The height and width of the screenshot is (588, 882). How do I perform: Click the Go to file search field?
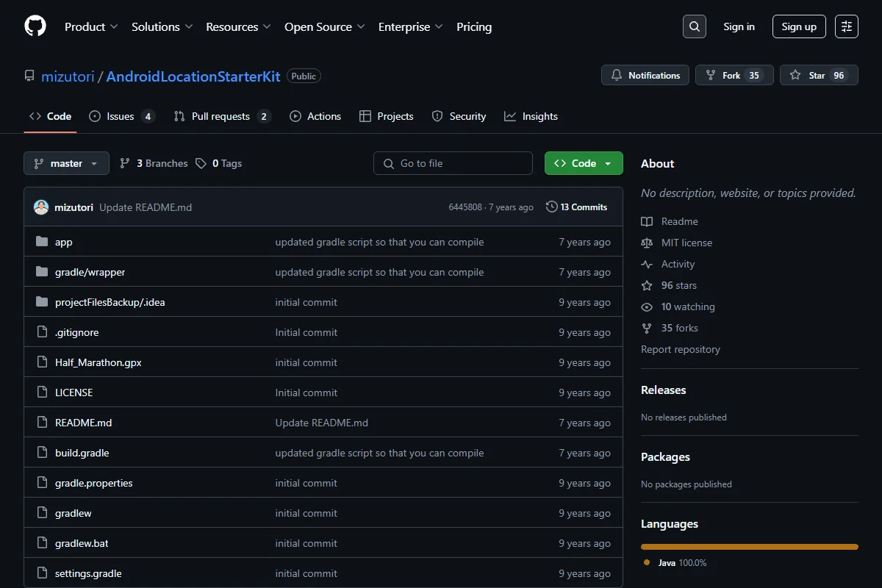[x=453, y=163]
